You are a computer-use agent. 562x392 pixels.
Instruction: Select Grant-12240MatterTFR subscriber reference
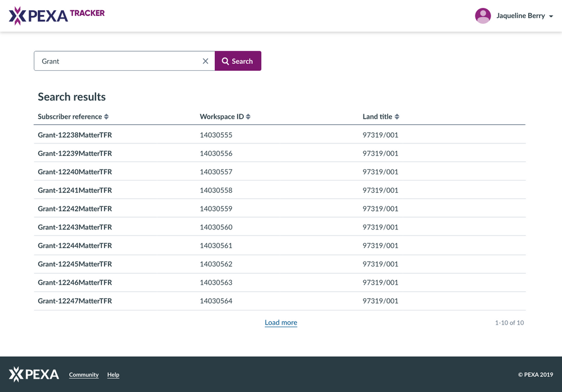75,172
